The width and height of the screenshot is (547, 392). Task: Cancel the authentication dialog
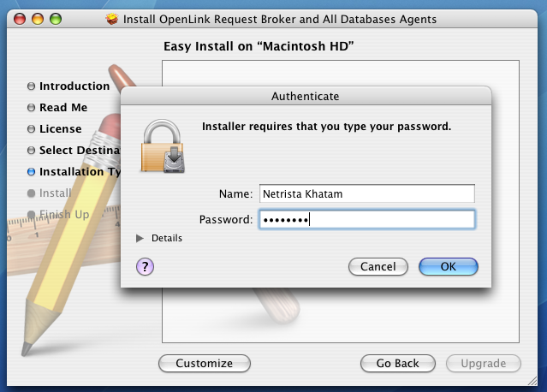pos(378,266)
